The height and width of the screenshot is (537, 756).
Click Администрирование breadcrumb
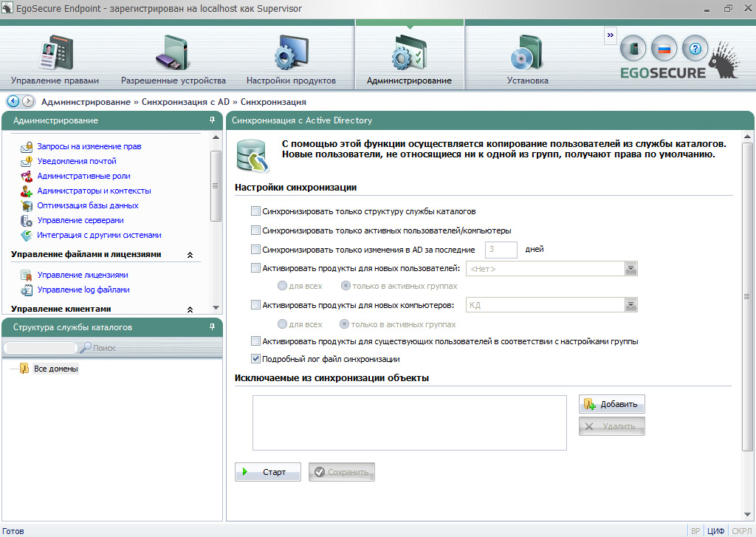tap(86, 102)
